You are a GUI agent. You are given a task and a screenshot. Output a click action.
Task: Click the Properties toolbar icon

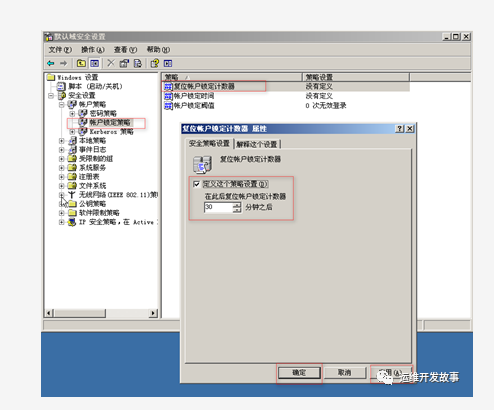tap(124, 63)
